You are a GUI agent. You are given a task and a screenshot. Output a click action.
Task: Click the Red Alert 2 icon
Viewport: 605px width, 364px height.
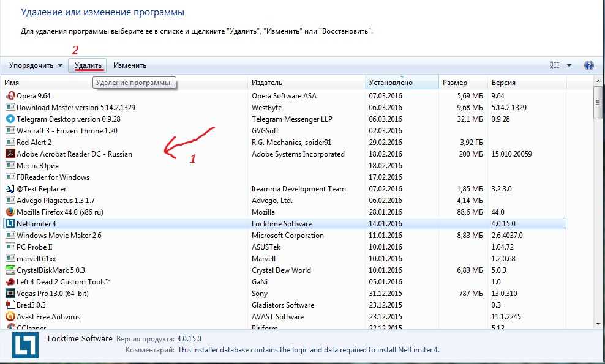[10, 142]
